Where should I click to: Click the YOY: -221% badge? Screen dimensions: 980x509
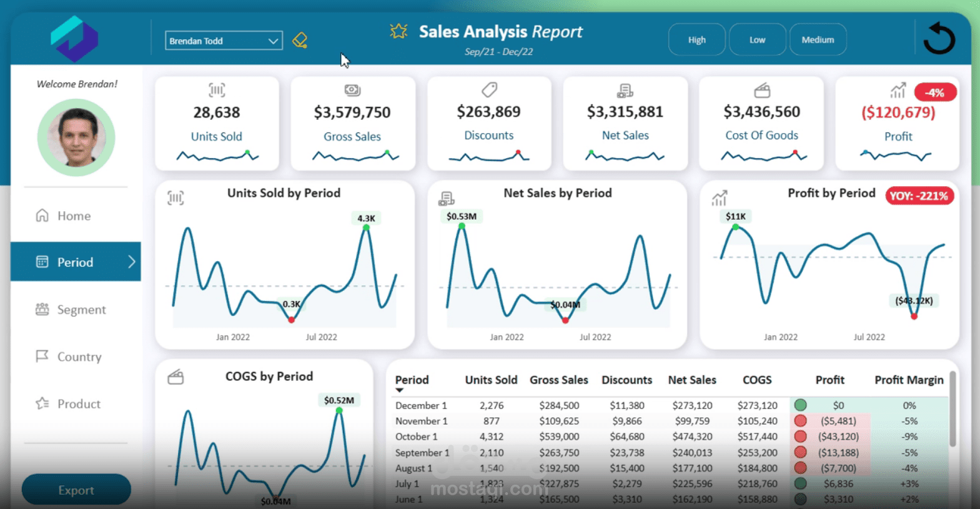(919, 195)
